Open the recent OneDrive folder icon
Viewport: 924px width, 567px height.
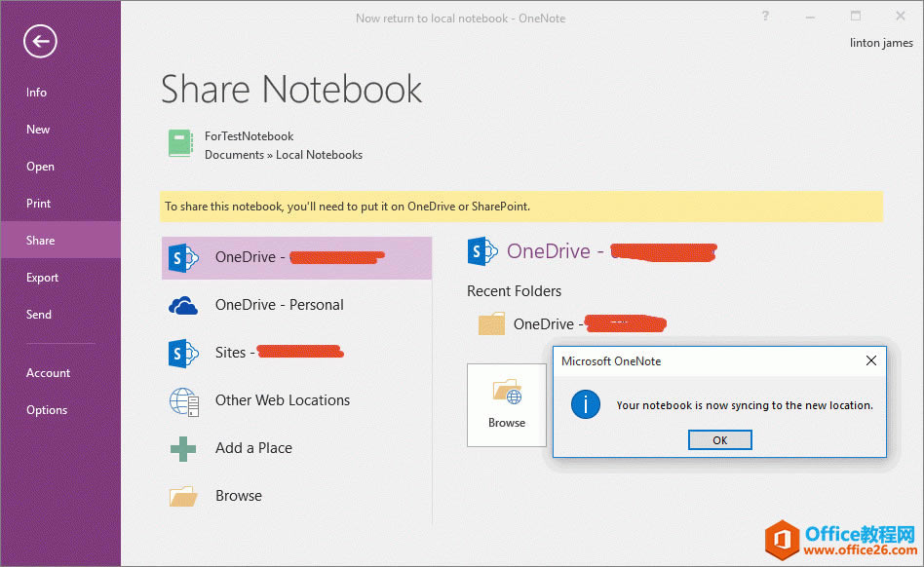pos(491,324)
